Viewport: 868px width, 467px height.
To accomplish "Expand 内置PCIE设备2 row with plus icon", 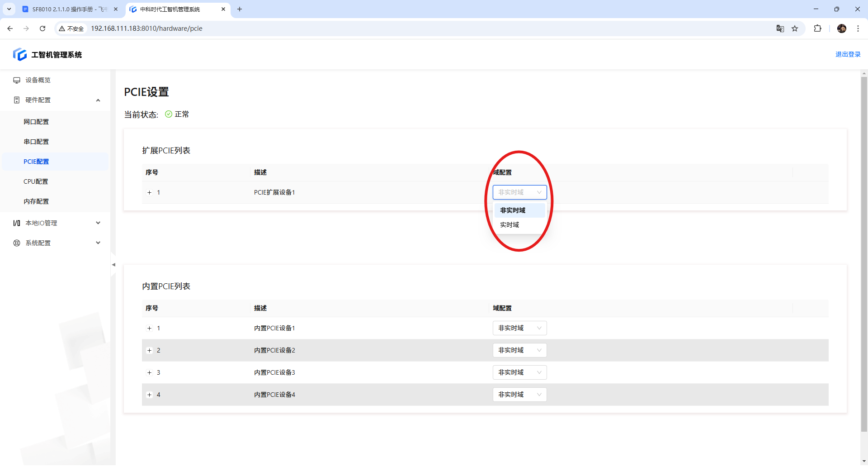I will [x=150, y=351].
